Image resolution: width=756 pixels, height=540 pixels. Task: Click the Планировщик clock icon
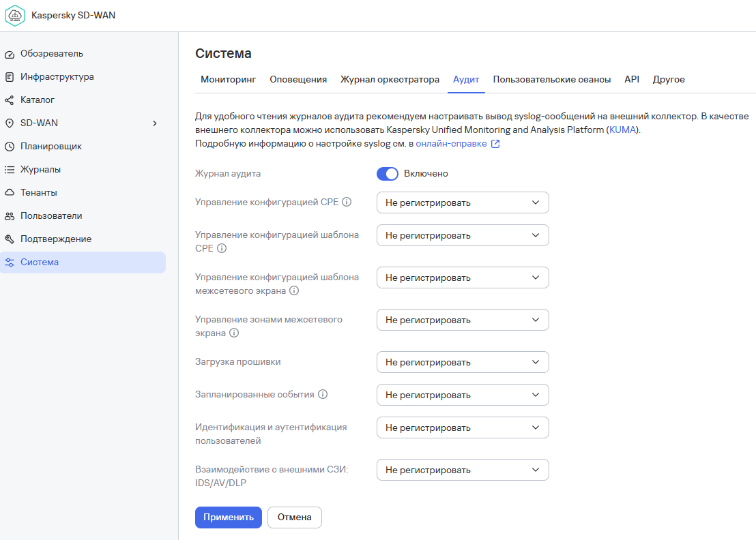10,147
